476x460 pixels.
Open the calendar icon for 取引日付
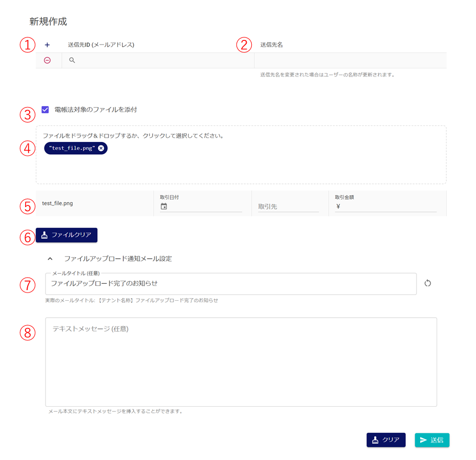pyautogui.click(x=164, y=206)
